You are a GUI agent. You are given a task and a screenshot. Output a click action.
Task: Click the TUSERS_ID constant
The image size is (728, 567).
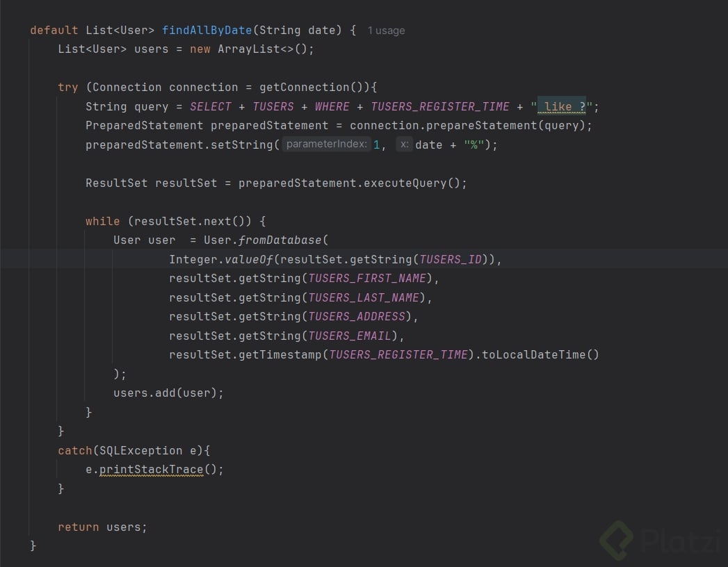451,259
